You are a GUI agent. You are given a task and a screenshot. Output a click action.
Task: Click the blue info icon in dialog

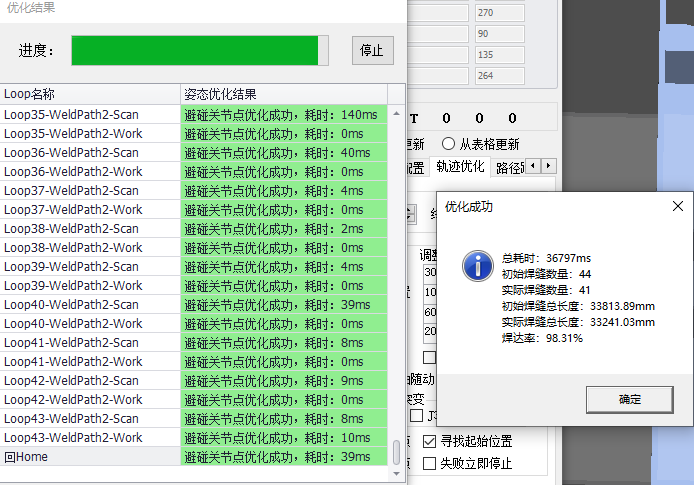point(478,266)
